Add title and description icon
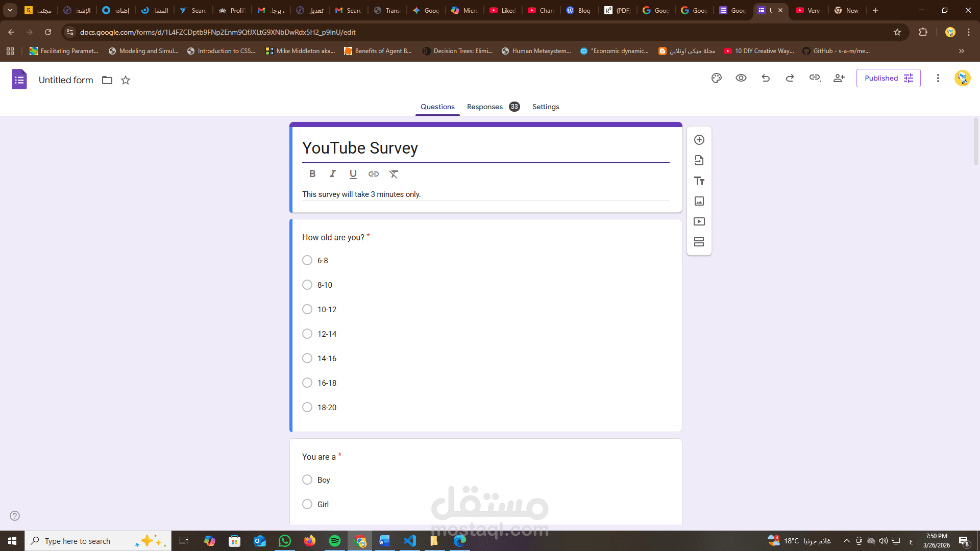The width and height of the screenshot is (980, 551). click(x=699, y=181)
